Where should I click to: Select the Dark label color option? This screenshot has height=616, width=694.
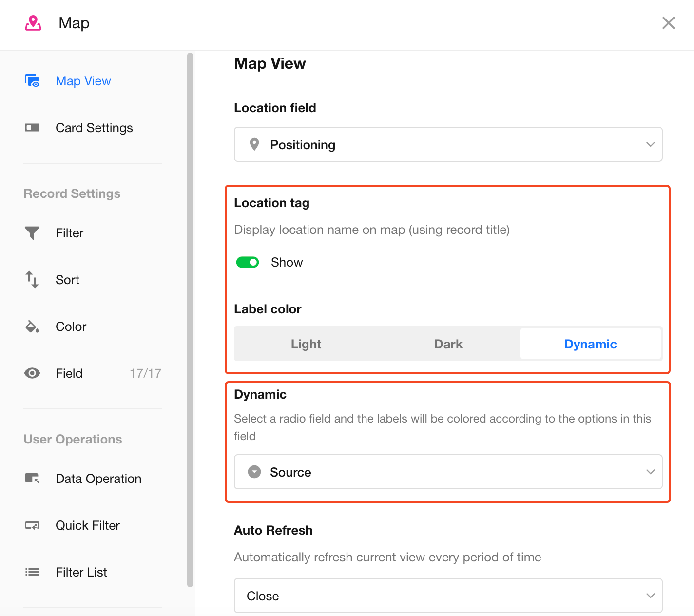448,344
